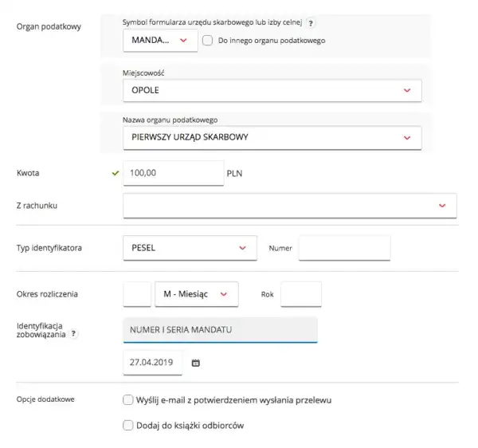Open the calendar date picker icon
This screenshot has height=448, width=478.
click(196, 363)
